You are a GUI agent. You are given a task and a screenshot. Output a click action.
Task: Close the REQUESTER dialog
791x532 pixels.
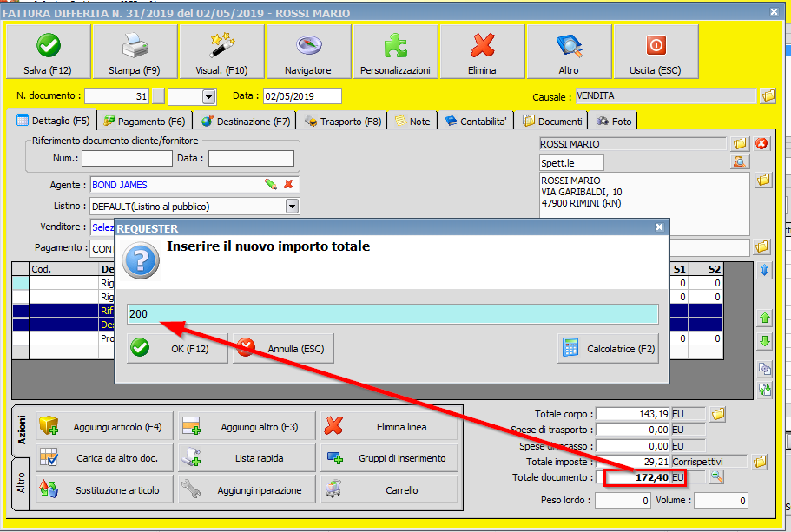pos(659,227)
